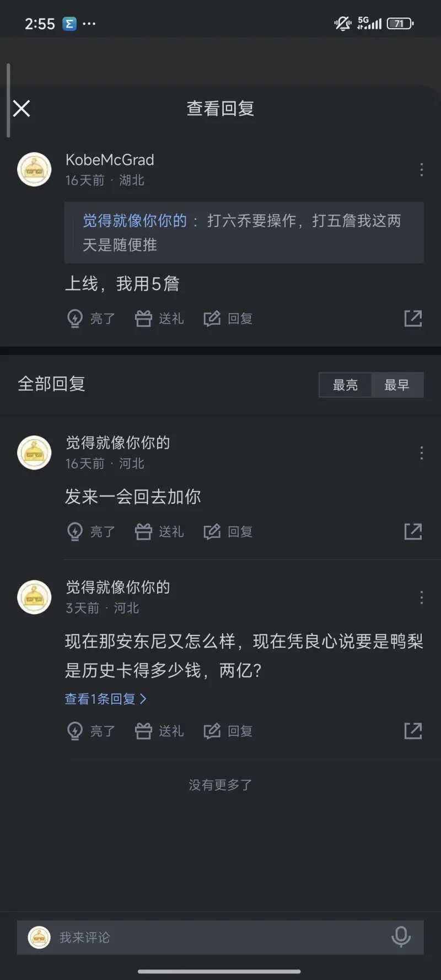Tap 回复 under '上线，我用5詹'
The width and height of the screenshot is (441, 980).
(x=228, y=318)
